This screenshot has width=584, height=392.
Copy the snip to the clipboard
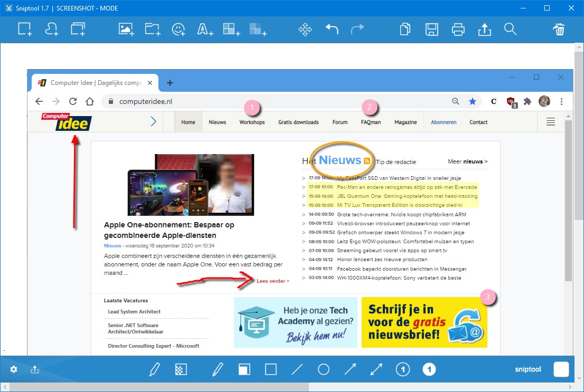[405, 29]
